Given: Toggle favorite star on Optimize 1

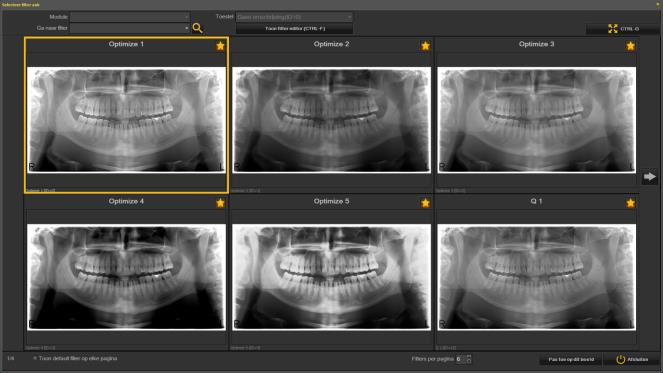Looking at the screenshot, I should tap(220, 46).
